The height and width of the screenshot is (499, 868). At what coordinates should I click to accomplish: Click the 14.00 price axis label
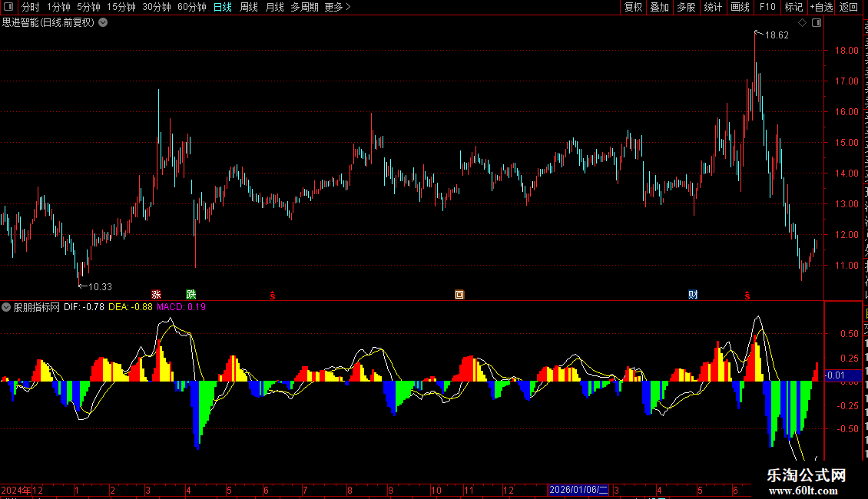point(846,173)
